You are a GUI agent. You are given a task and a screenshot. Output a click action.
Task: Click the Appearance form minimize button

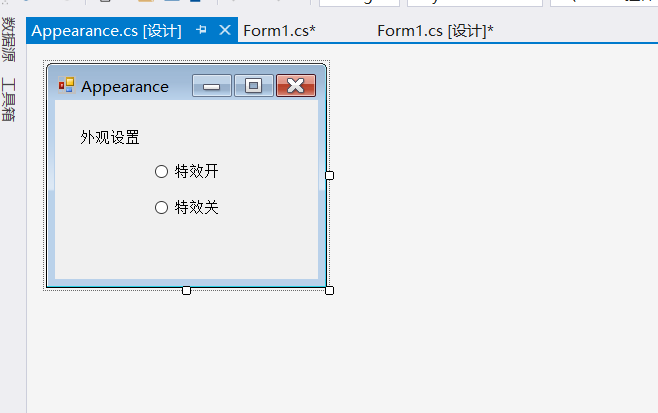[212, 86]
